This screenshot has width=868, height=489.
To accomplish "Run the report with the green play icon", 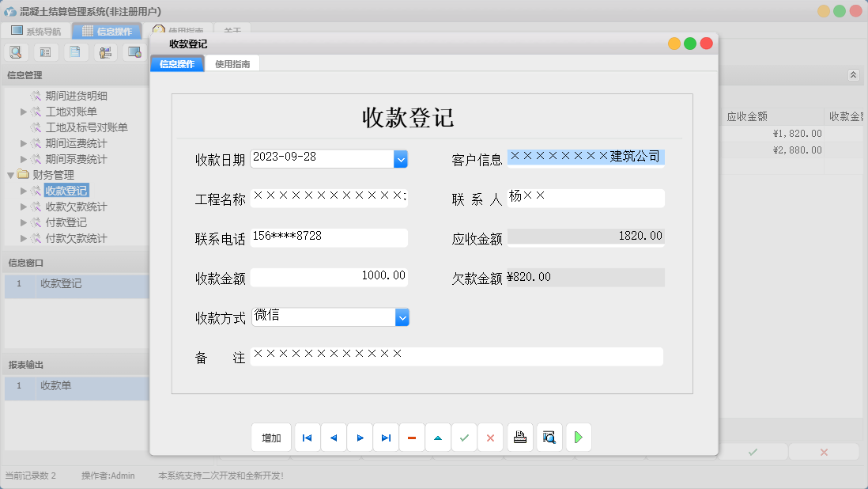I will pyautogui.click(x=578, y=437).
